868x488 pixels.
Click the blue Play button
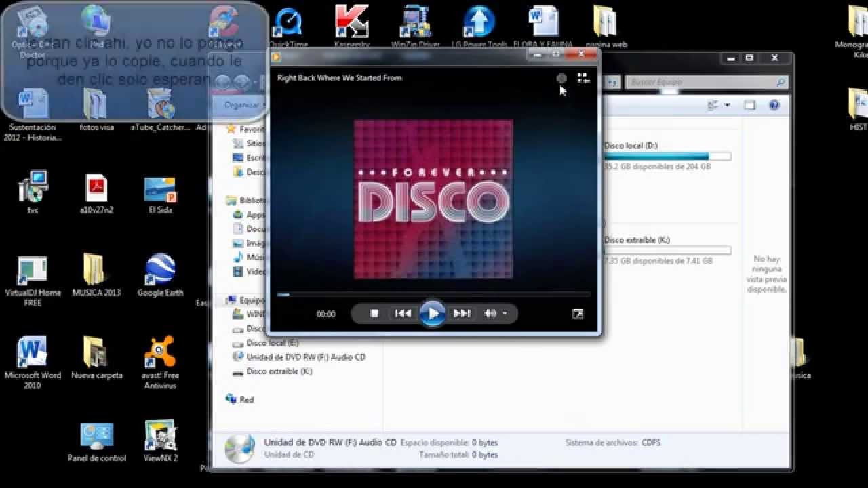(433, 314)
